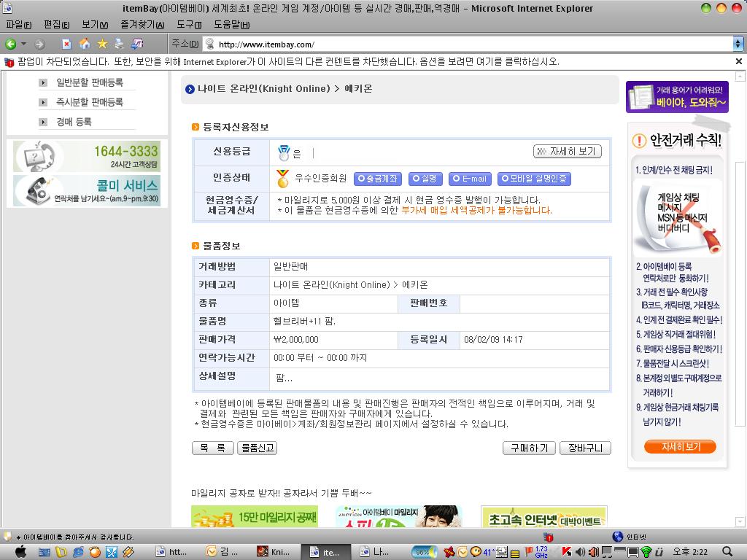Click the green Back arrow button
Viewport: 747px width, 560px height.
[10, 44]
